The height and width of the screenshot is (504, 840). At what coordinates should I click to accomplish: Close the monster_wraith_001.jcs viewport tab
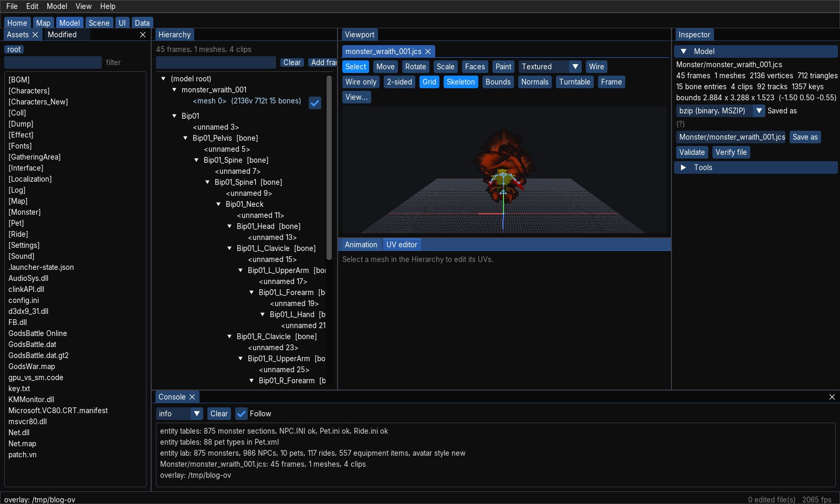click(x=428, y=51)
